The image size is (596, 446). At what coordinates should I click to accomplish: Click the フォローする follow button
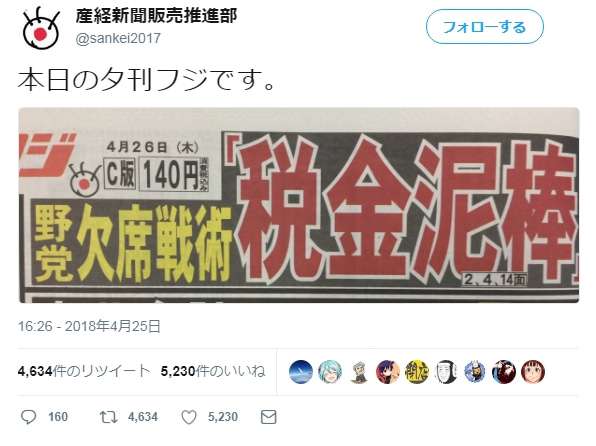(485, 27)
